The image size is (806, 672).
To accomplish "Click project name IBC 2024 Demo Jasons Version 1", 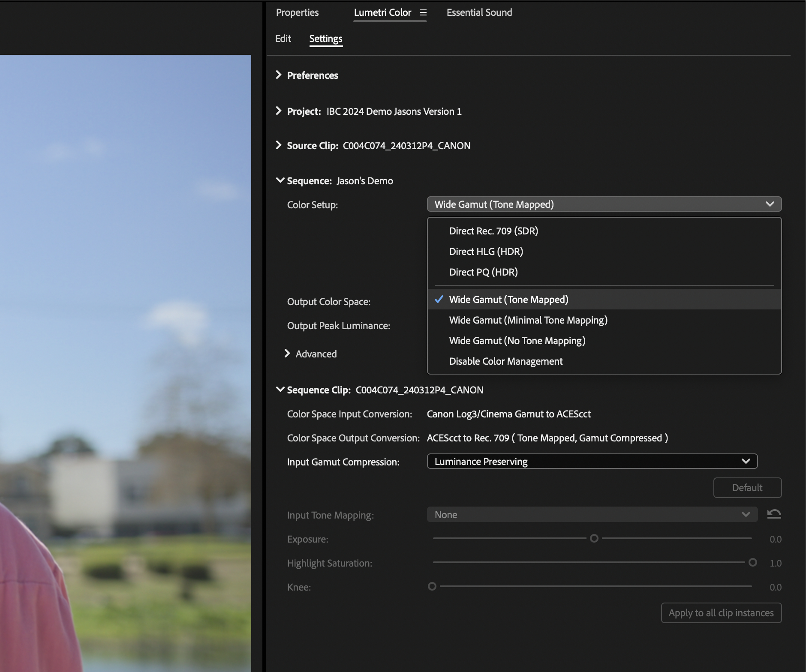I will pos(394,111).
